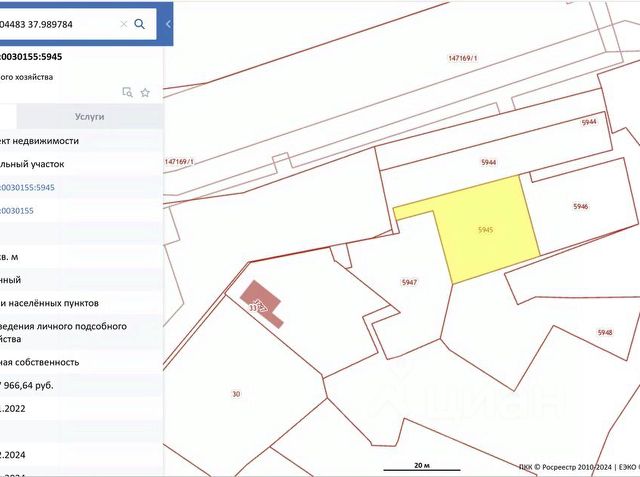Click the zoom-to-object icon beside the star
This screenshot has height=477, width=640.
(127, 92)
